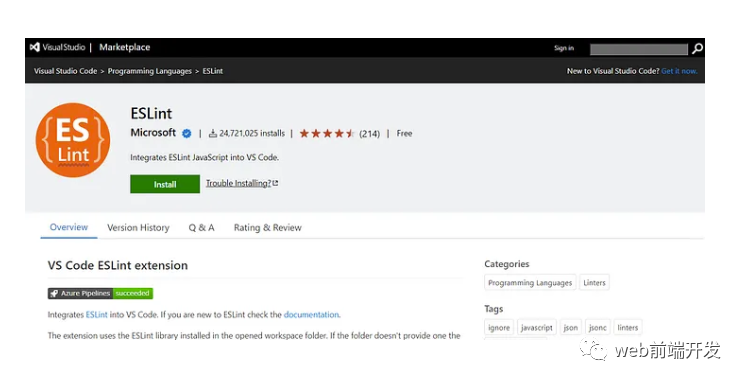This screenshot has width=744, height=382.
Task: Open the Trouble Installing link
Action: 242,183
